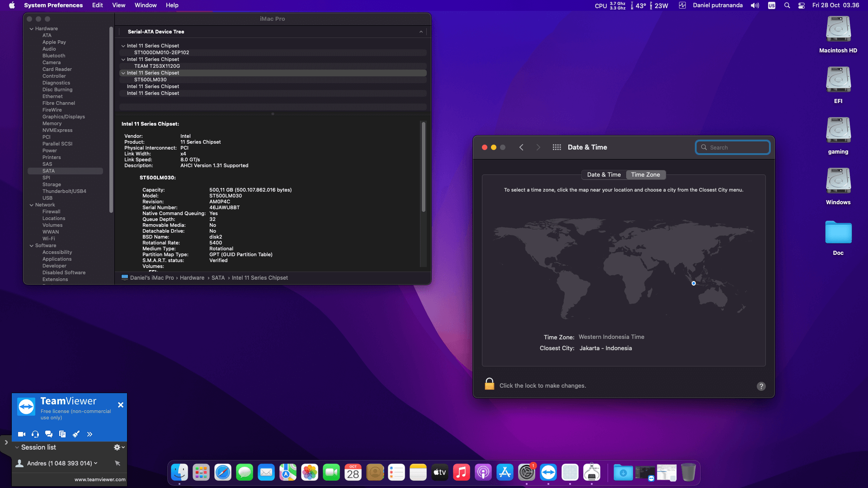Click the TeamViewer file transfer icon
The height and width of the screenshot is (488, 868).
click(x=62, y=434)
